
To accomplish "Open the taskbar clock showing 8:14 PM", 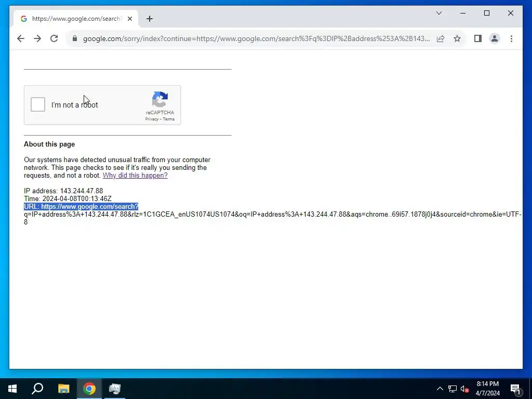I will (487, 389).
